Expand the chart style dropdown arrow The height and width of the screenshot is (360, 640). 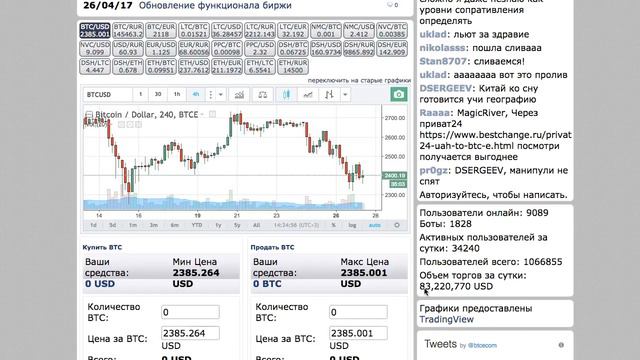coord(345,95)
